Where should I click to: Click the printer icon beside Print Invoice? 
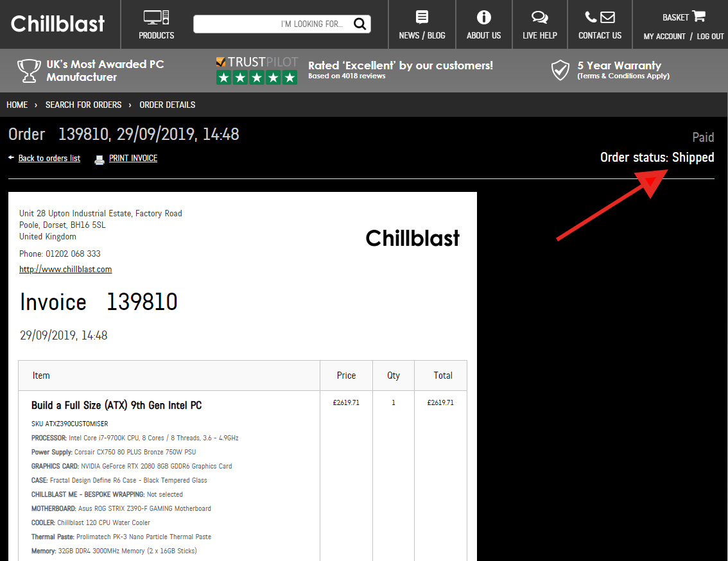tap(100, 160)
